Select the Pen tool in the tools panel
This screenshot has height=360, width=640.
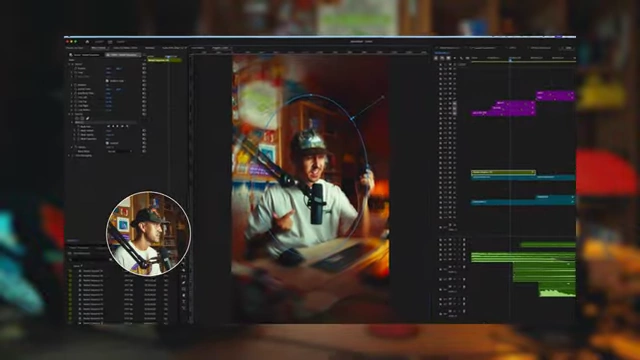pyautogui.click(x=183, y=282)
